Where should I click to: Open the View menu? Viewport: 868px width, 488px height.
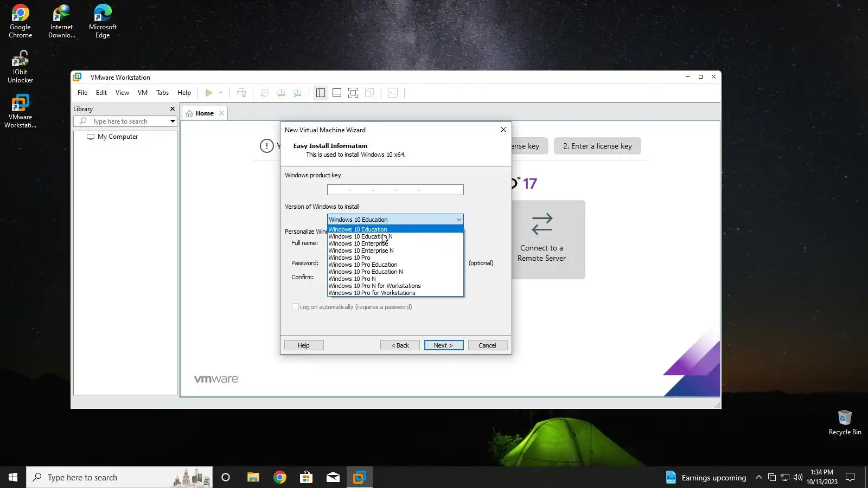pos(122,93)
